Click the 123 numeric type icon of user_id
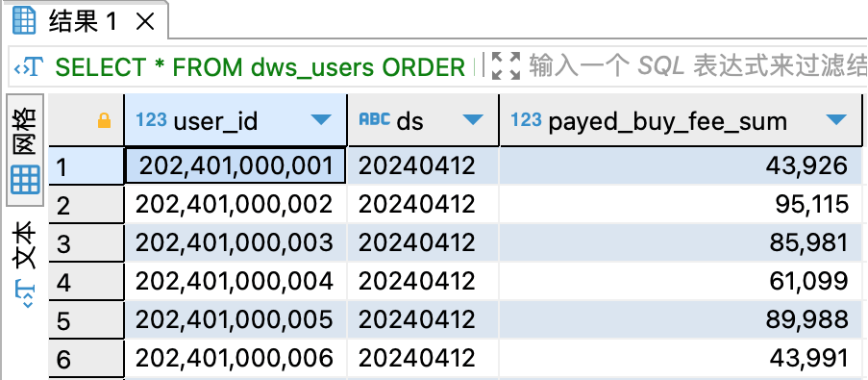 (x=151, y=120)
